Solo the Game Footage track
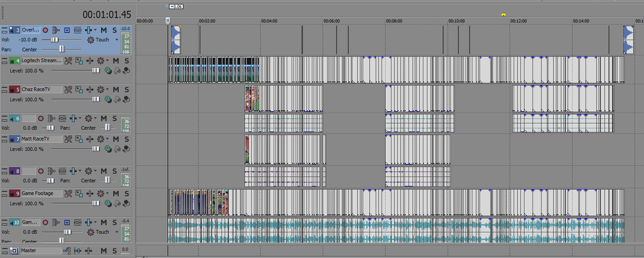Viewport: 644px width, 258px height. point(126,193)
